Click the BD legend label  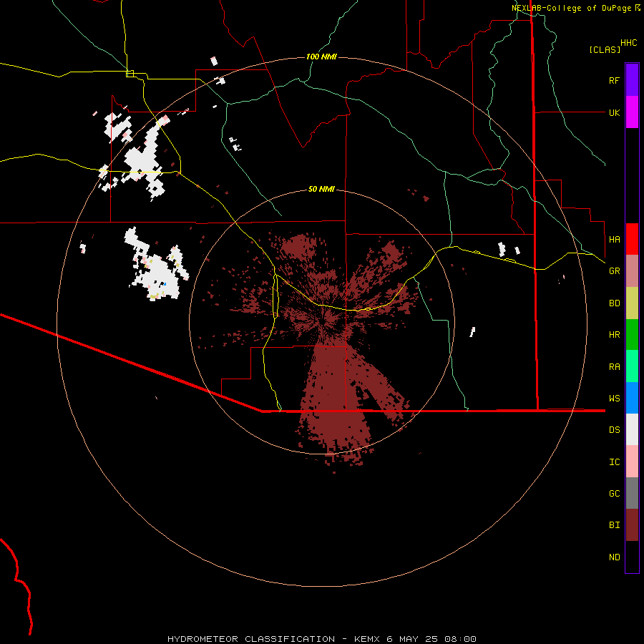click(x=614, y=303)
